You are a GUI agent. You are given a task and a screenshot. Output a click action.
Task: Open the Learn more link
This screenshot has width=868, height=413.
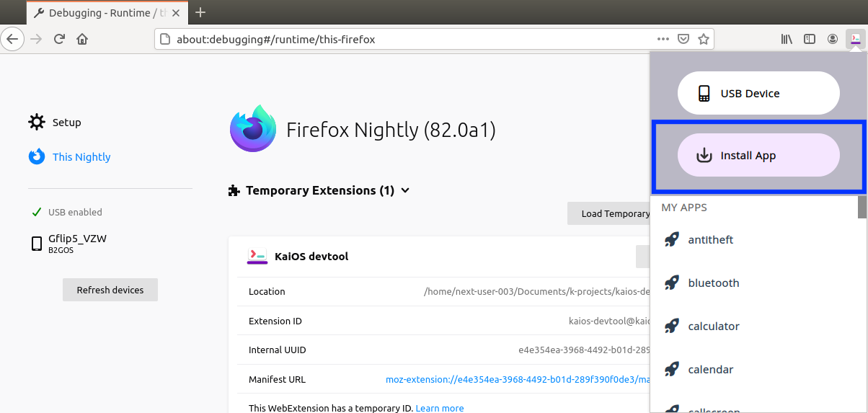440,408
